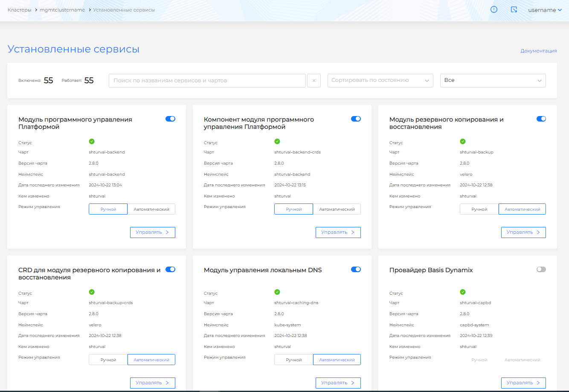Disable Модуль резервного копирования и восстановления switch
Viewport: 569px width, 392px height.
tap(541, 119)
